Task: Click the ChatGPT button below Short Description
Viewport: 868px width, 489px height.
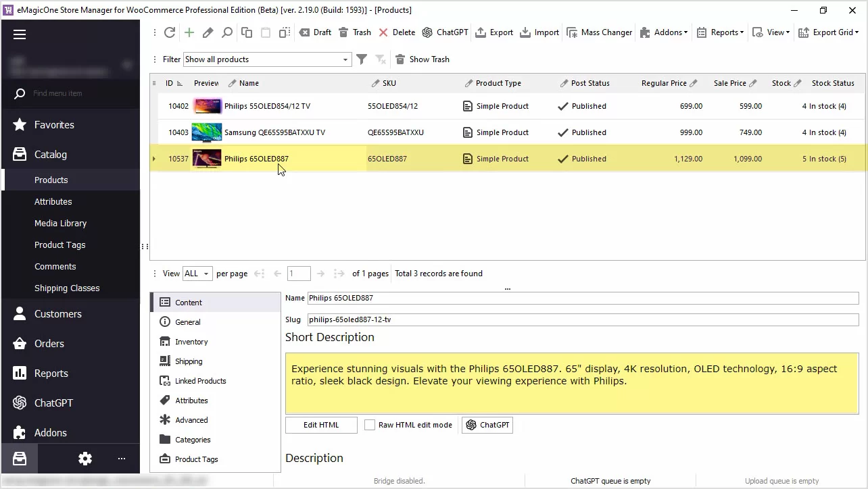Action: click(487, 425)
